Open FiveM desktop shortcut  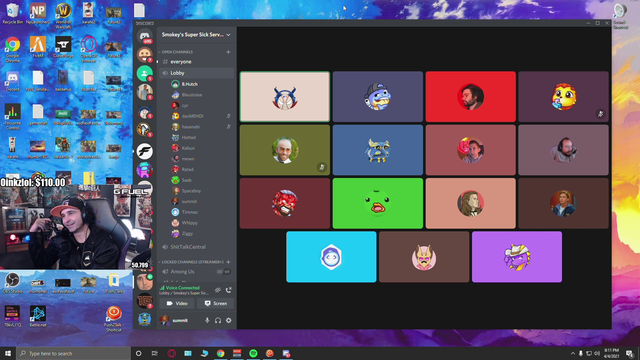(38, 47)
